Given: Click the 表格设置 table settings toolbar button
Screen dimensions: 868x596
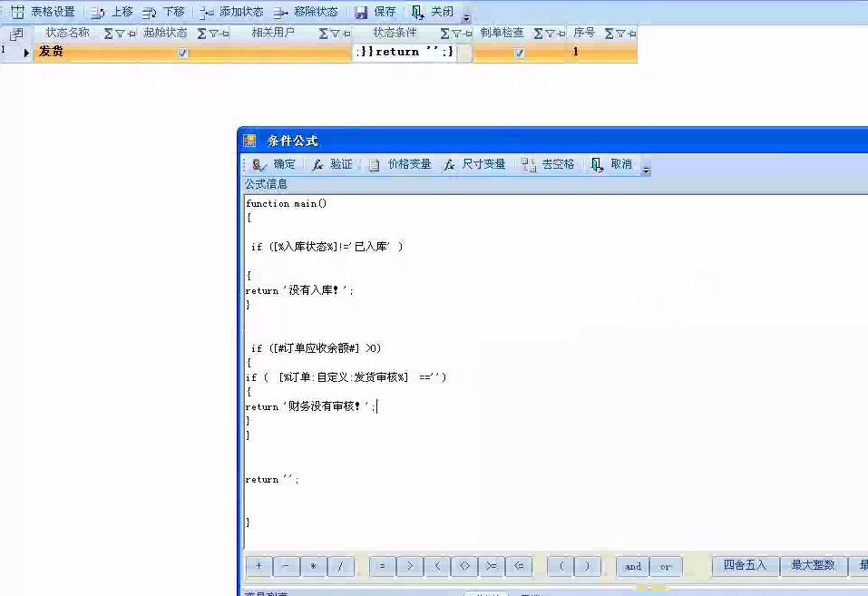Looking at the screenshot, I should click(44, 12).
